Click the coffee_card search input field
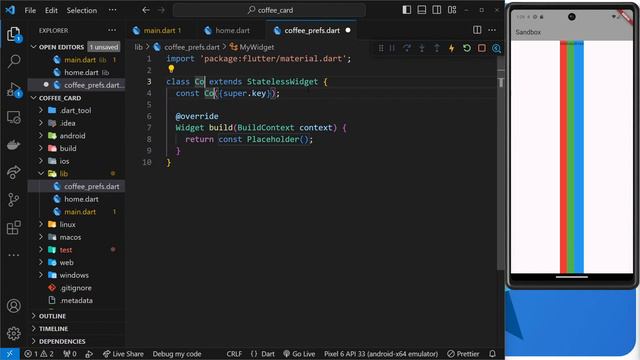The width and height of the screenshot is (640, 360). click(x=269, y=10)
